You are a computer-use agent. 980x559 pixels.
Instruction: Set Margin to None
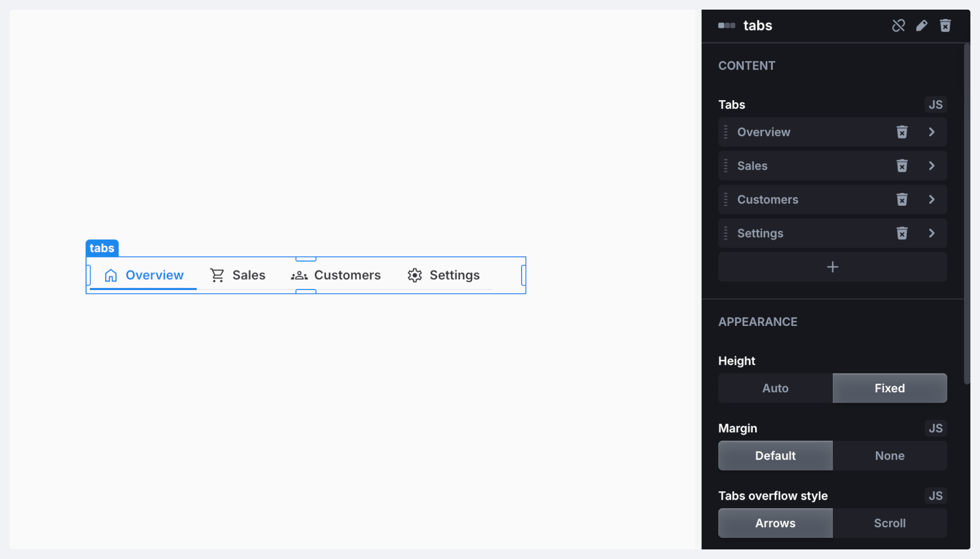click(x=890, y=456)
